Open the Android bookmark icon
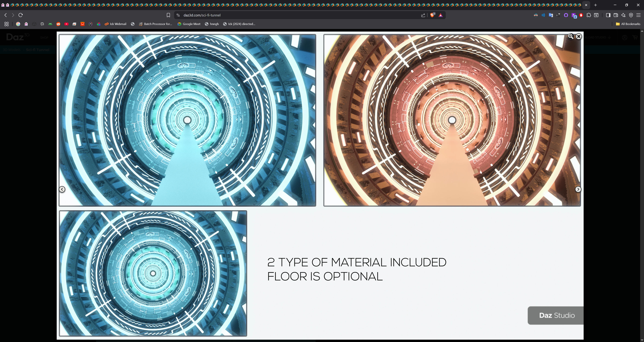The height and width of the screenshot is (342, 644). pyautogui.click(x=50, y=24)
